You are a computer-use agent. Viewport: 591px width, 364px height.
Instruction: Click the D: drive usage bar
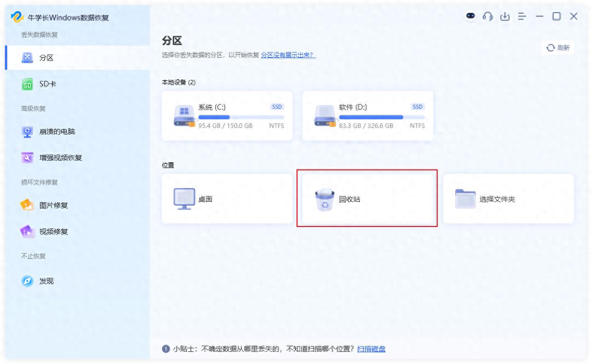point(382,117)
